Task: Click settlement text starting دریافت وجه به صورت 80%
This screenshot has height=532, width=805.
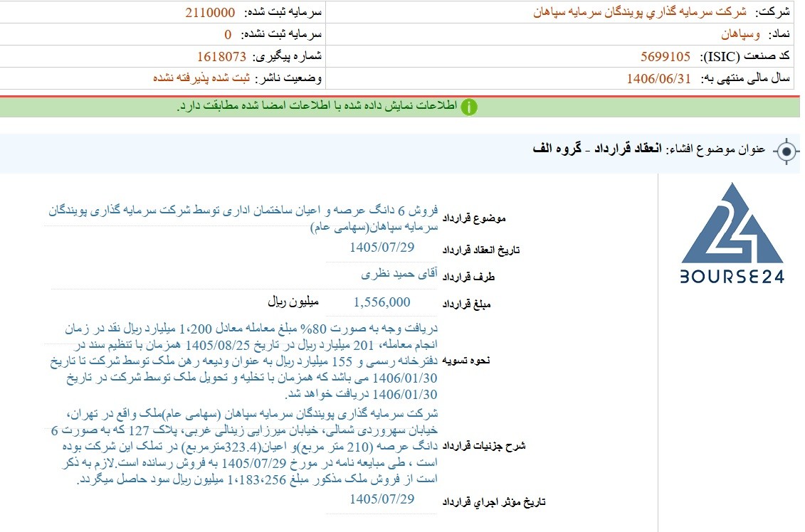Action: [x=244, y=361]
